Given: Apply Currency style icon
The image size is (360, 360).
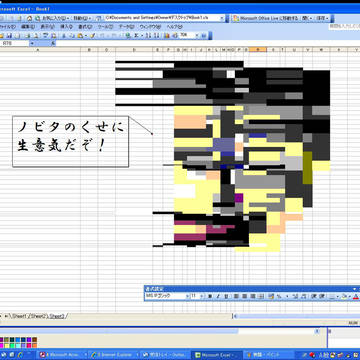Looking at the screenshot, I should [270, 296].
